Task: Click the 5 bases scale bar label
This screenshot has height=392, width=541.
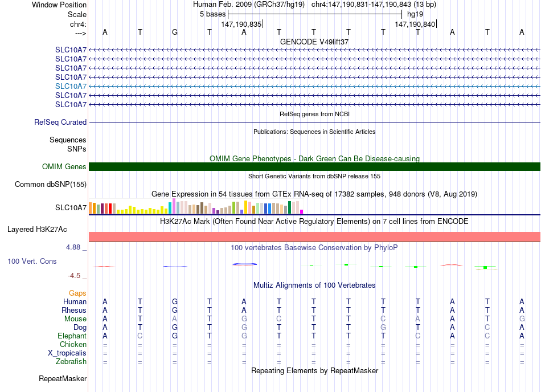Action: coord(212,14)
